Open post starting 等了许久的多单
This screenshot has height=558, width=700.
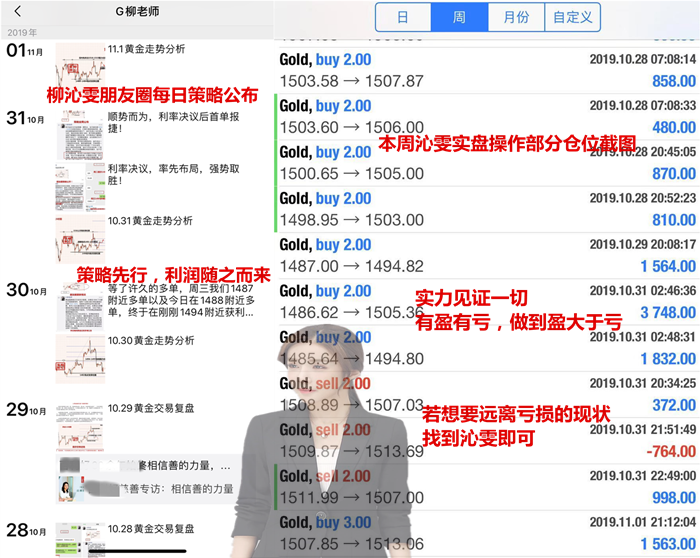coord(181,300)
